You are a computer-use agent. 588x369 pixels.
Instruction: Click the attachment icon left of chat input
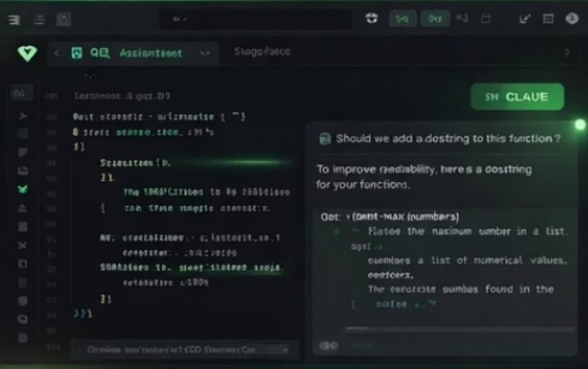[328, 346]
